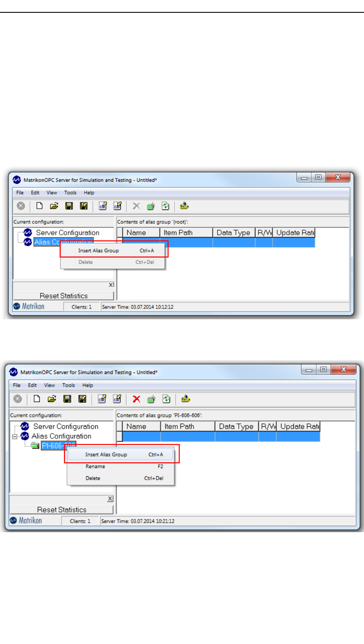
Task: Choose Insert Alias Group in 'PI-606-606' context menu
Action: [x=121, y=455]
